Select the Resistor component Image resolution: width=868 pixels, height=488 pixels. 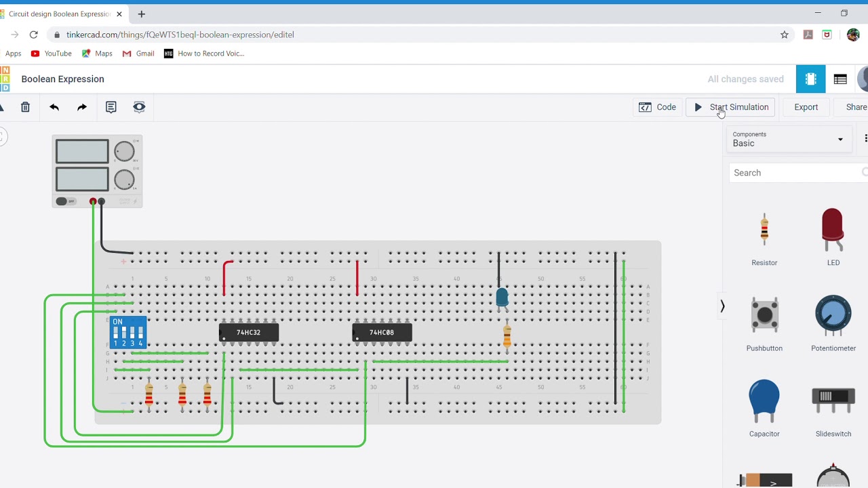pos(764,235)
